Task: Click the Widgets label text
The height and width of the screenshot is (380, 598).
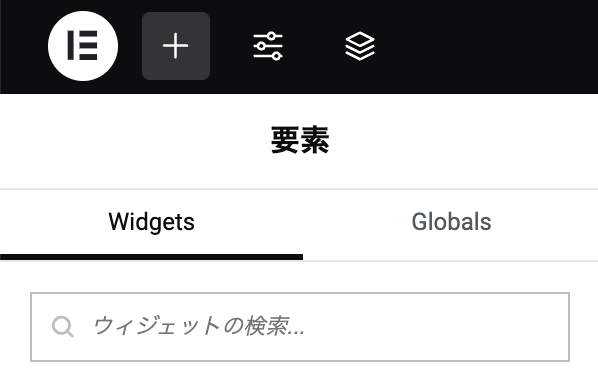Action: click(x=151, y=222)
